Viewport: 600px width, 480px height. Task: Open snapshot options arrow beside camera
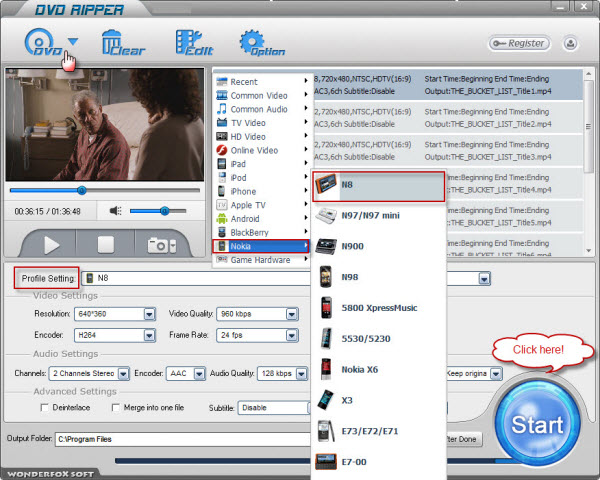coord(173,246)
